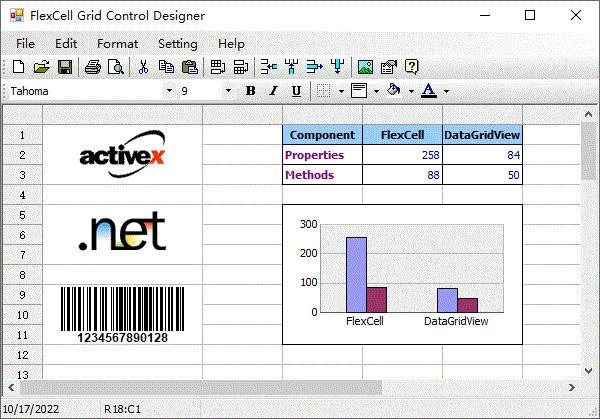Select the cell containing 84

coord(482,155)
